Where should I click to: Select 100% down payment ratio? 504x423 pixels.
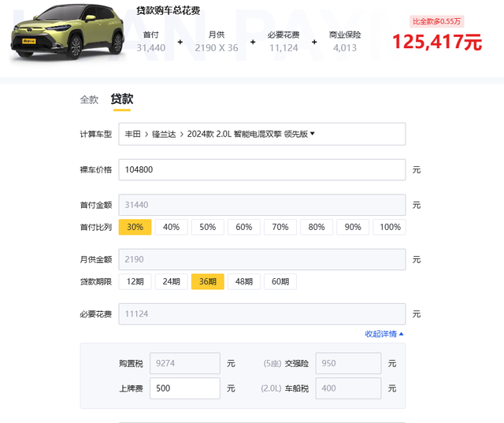(389, 227)
